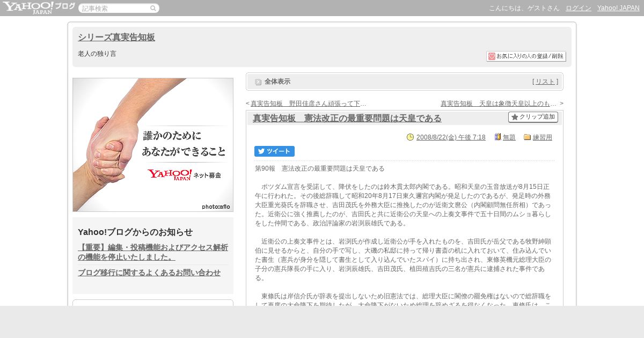Open ブログ移行に関するよくあるお問い合わせ link
644x338 pixels.
pyautogui.click(x=149, y=273)
